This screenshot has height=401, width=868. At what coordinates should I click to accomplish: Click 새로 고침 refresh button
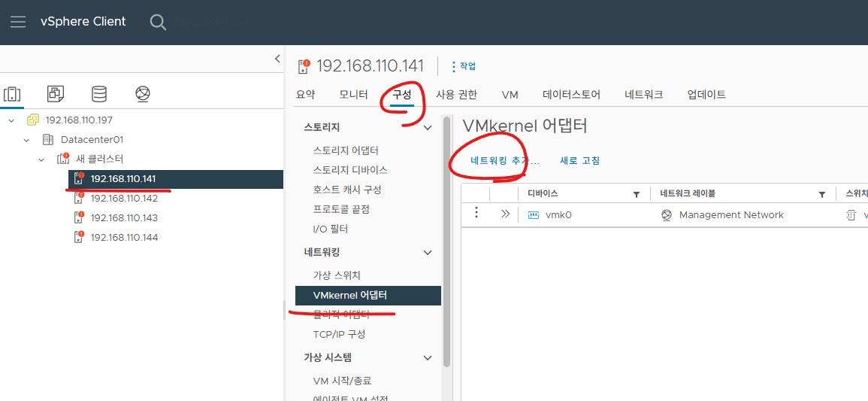(580, 161)
